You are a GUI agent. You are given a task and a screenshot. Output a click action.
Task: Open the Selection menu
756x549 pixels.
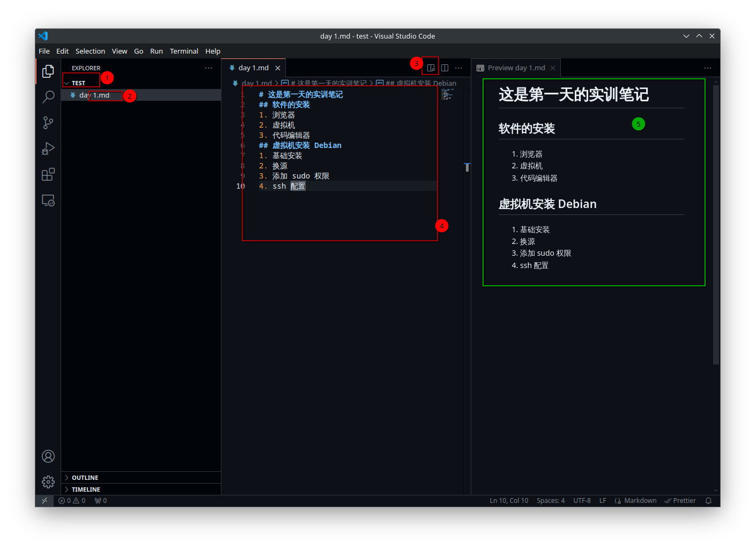point(90,51)
